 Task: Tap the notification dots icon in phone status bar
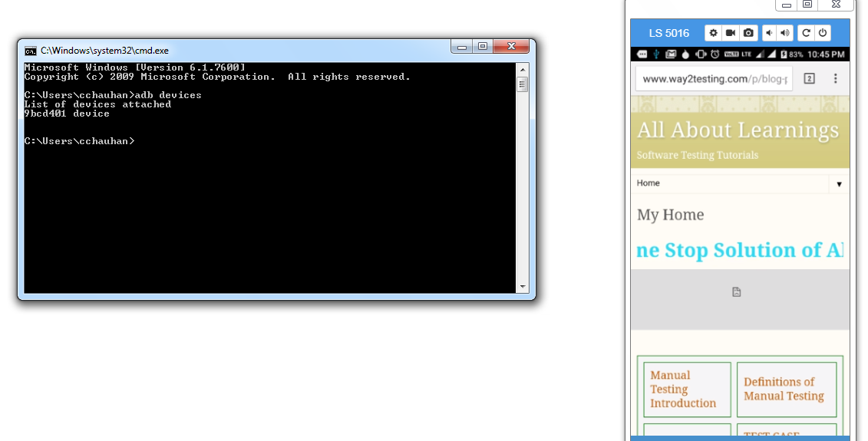tap(642, 54)
